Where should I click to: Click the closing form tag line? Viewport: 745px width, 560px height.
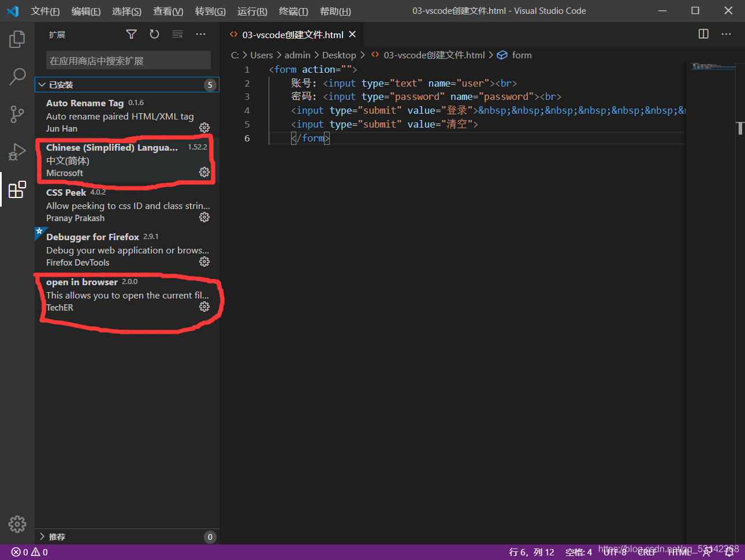(x=310, y=138)
